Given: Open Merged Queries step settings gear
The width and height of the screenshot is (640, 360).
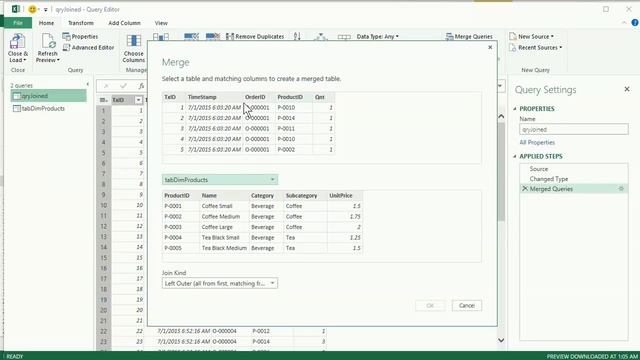Looking at the screenshot, I should pos(621,189).
